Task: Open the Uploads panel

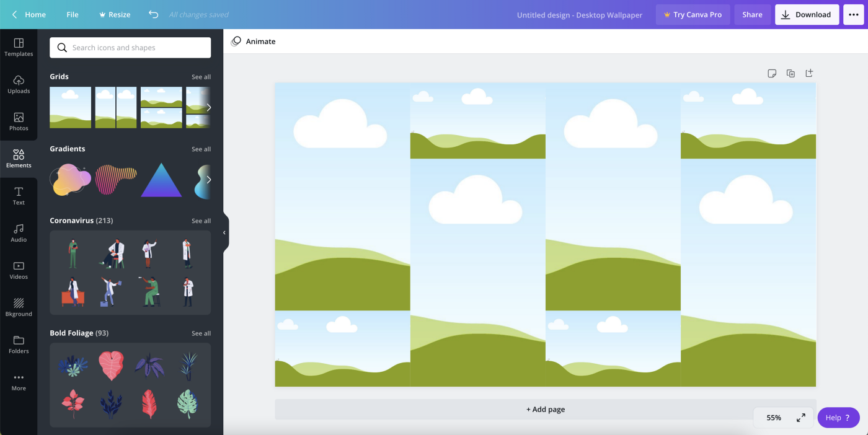Action: (x=19, y=84)
